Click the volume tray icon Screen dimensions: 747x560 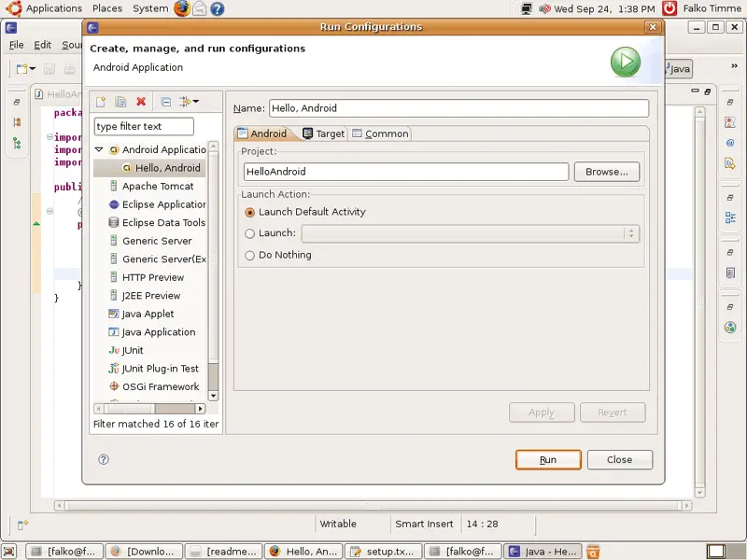tap(544, 8)
